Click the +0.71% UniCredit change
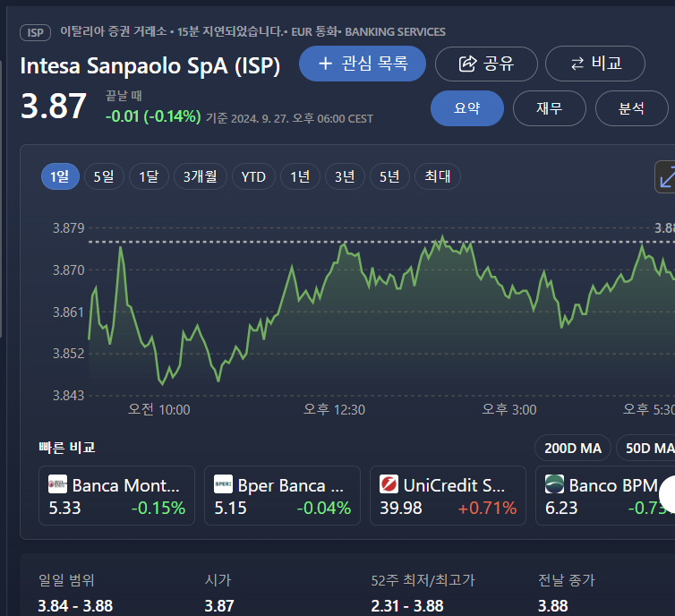 (487, 508)
